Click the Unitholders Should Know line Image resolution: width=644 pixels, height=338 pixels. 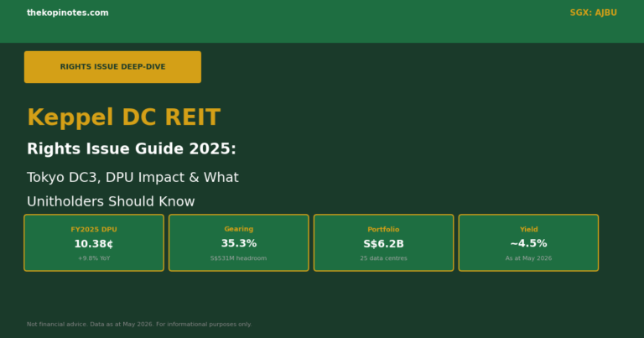pos(111,201)
